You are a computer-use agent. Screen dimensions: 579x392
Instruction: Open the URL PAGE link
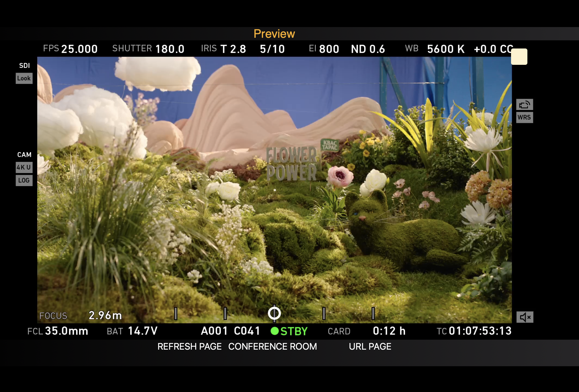370,346
